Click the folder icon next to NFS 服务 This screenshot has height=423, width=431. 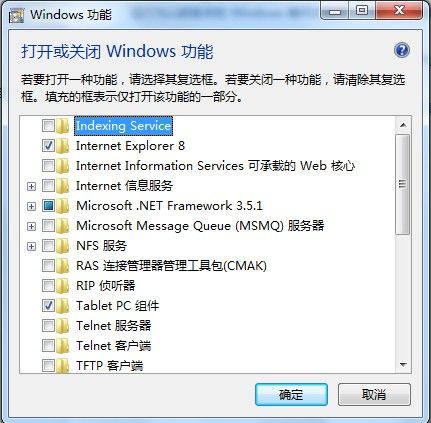(63, 246)
